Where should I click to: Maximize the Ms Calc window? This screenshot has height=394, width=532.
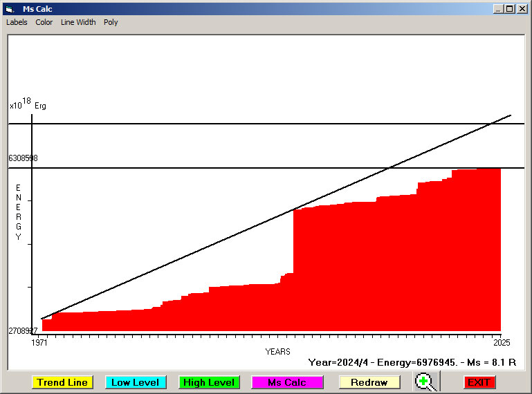point(510,9)
